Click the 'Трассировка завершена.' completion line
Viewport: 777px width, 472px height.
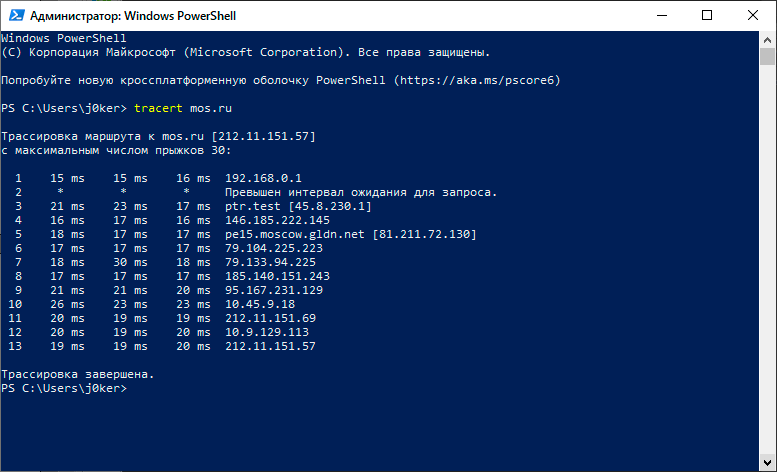click(x=78, y=374)
